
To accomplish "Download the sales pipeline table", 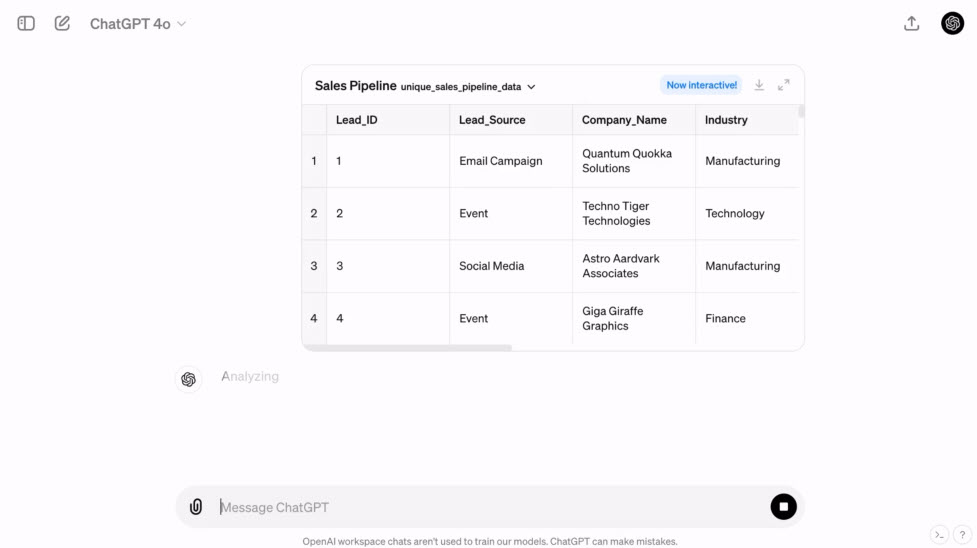I will click(759, 85).
